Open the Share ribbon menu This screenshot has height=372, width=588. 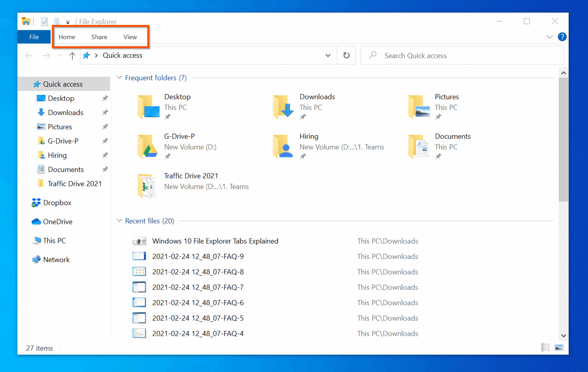point(99,36)
